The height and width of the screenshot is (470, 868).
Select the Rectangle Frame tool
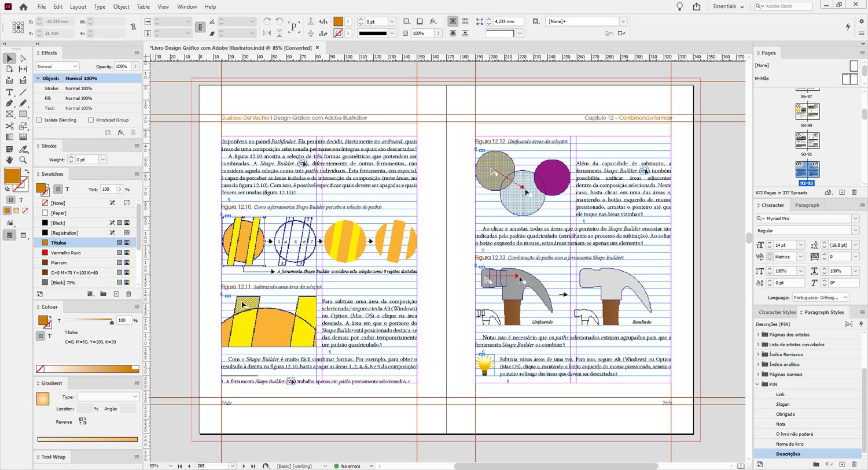point(9,114)
